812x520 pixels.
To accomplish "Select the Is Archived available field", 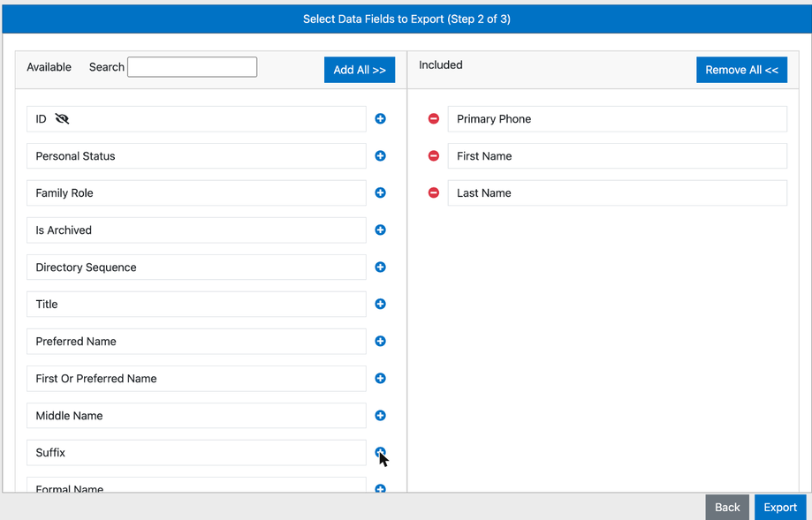I will click(x=196, y=230).
